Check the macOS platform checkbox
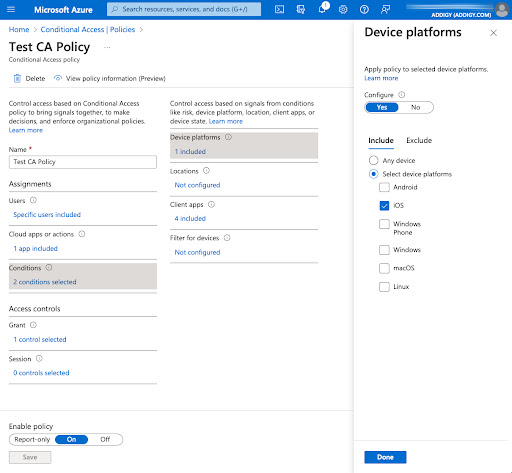This screenshot has width=512, height=473. [384, 268]
